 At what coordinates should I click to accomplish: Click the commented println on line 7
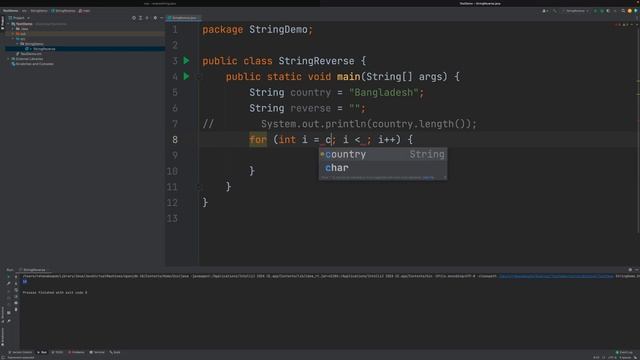click(369, 124)
